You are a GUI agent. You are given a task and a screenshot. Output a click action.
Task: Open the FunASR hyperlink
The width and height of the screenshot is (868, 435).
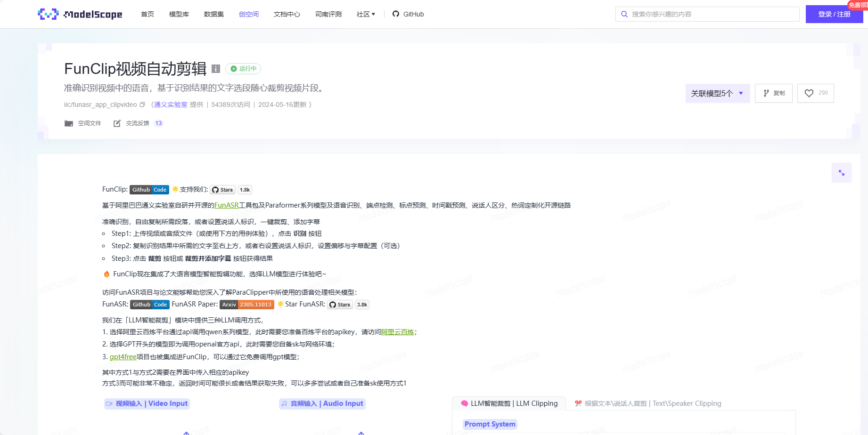coord(227,205)
